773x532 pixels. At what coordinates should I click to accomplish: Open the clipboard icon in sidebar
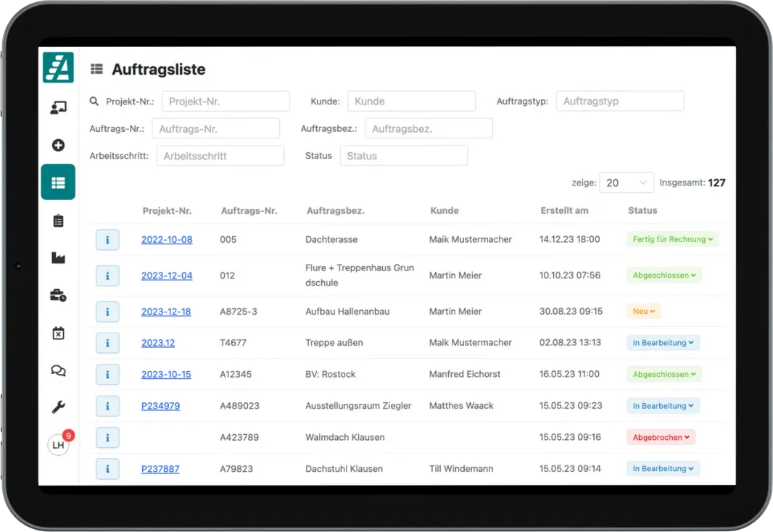pyautogui.click(x=58, y=220)
